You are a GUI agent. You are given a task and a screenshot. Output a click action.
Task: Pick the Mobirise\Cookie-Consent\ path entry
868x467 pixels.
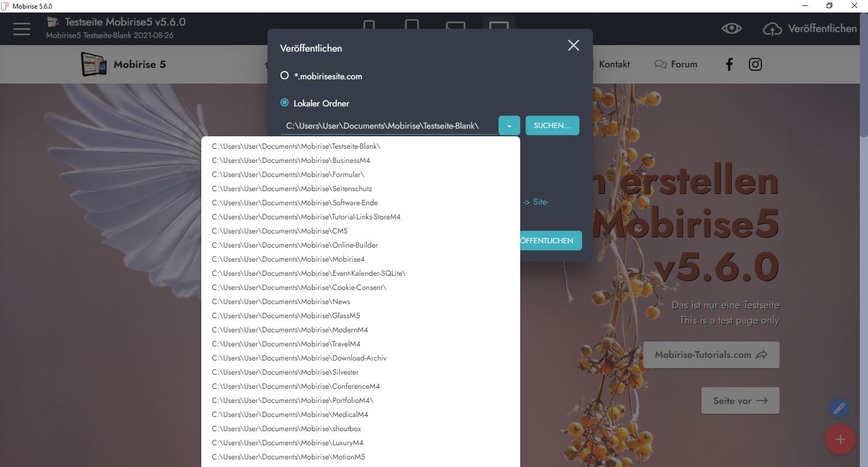299,287
